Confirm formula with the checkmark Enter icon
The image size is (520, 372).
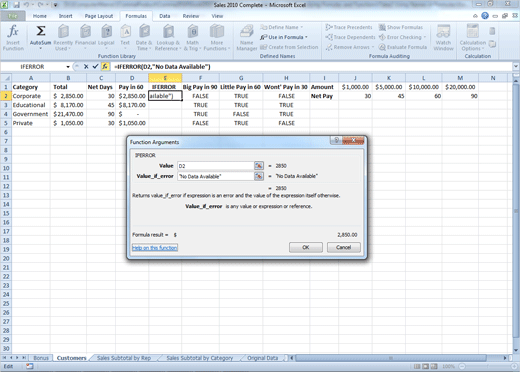coord(95,66)
